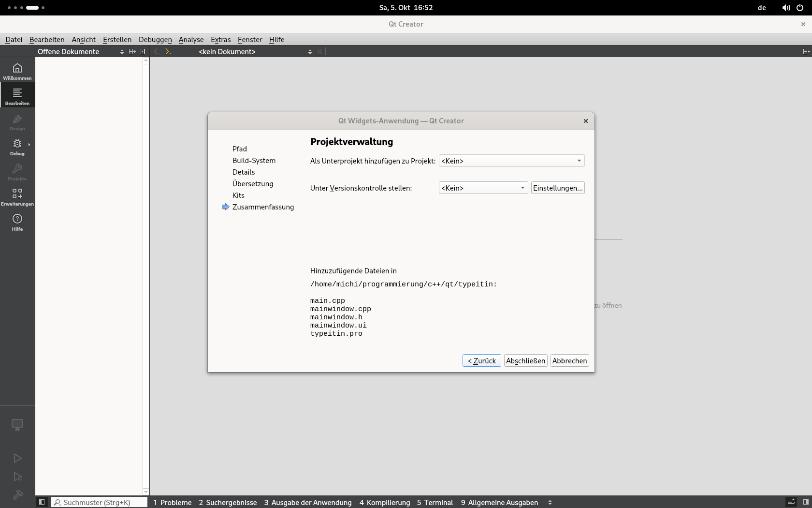
Task: Open the Hilfe mode in sidebar
Action: pos(17,222)
